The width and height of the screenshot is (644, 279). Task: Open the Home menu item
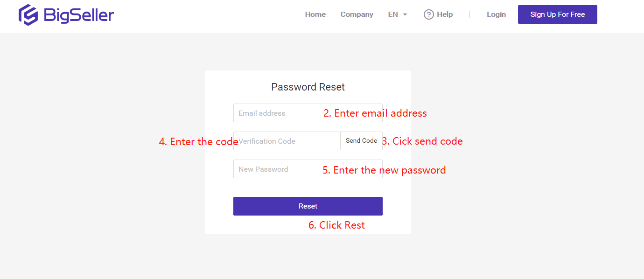point(315,14)
